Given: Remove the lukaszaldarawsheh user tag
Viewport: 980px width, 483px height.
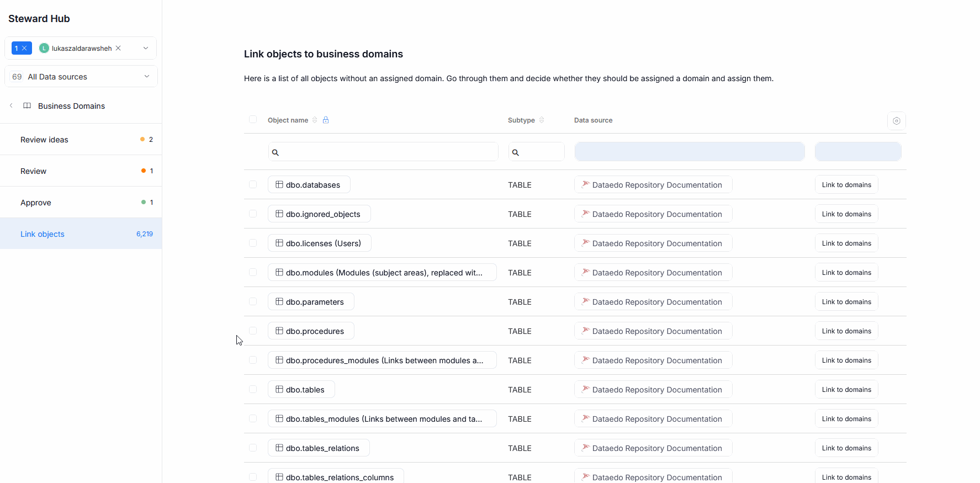Looking at the screenshot, I should pyautogui.click(x=118, y=49).
